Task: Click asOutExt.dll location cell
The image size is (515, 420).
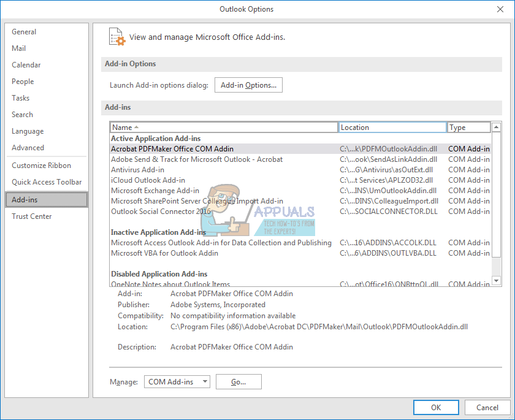Action: tap(386, 170)
